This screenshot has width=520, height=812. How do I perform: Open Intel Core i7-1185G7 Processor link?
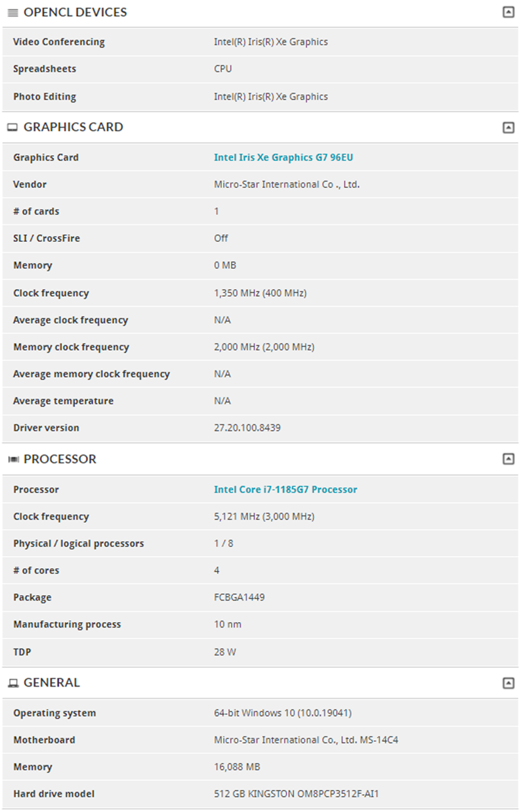286,490
